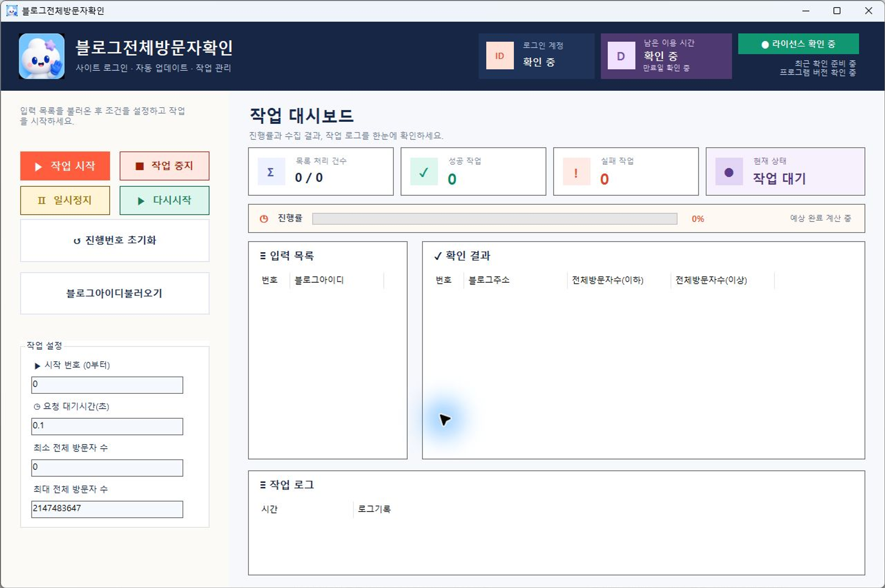The width and height of the screenshot is (885, 588).
Task: Click the 0 / 0 processed count value
Action: 309,178
